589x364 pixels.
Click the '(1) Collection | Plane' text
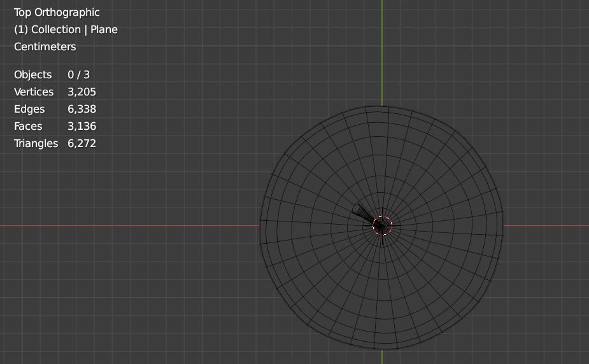(x=66, y=30)
